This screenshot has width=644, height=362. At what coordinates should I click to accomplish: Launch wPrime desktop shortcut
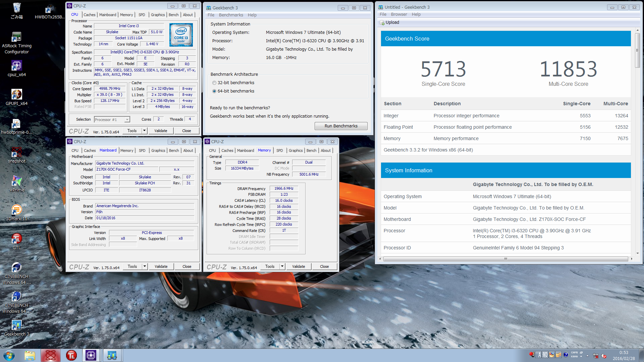16,184
